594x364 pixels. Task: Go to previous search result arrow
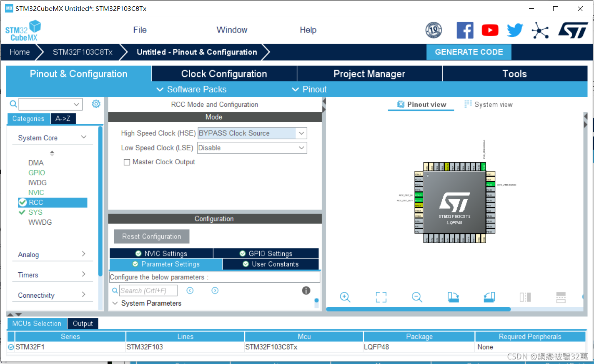point(190,291)
